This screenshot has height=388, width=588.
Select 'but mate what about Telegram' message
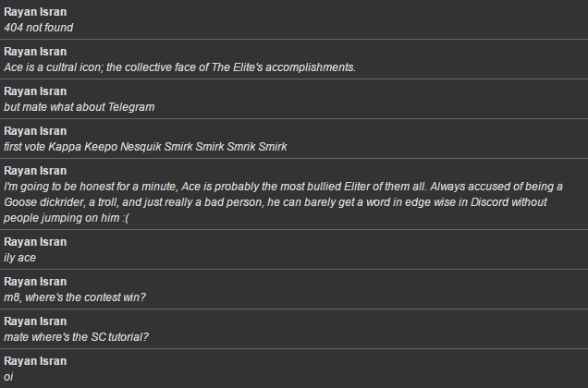point(80,107)
